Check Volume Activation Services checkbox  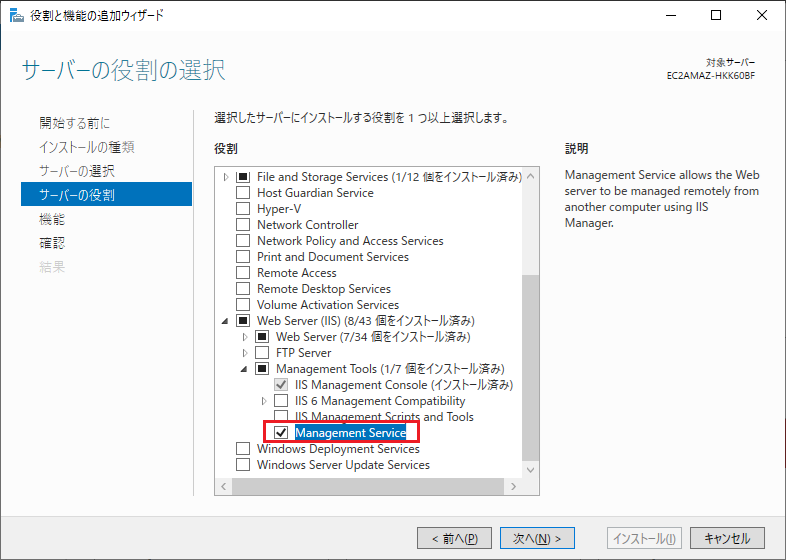(x=243, y=305)
